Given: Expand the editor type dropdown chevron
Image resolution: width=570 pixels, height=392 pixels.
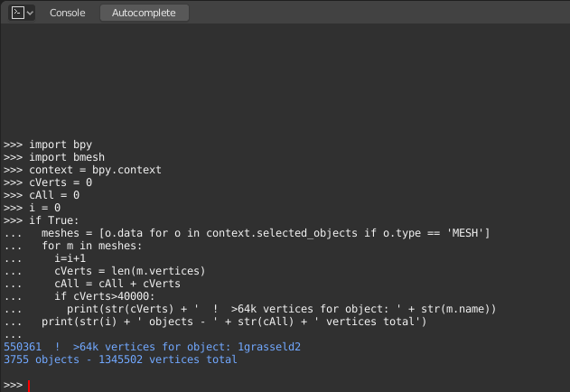Looking at the screenshot, I should (x=30, y=14).
